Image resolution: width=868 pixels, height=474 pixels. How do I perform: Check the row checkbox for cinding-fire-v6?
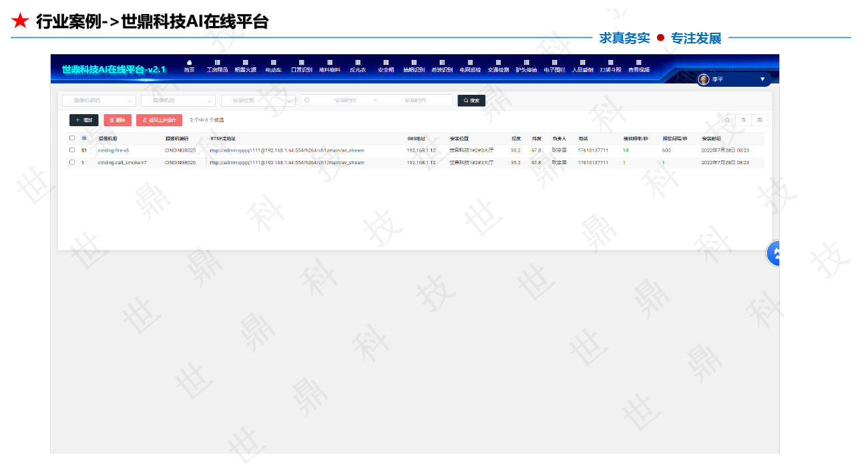[72, 150]
